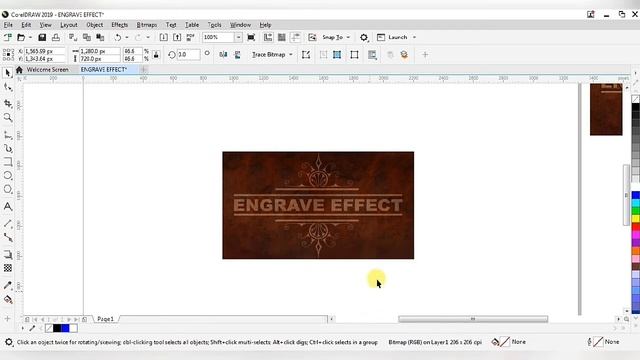This screenshot has width=640, height=360.
Task: Toggle Show Rulers button
Action: coord(268,37)
